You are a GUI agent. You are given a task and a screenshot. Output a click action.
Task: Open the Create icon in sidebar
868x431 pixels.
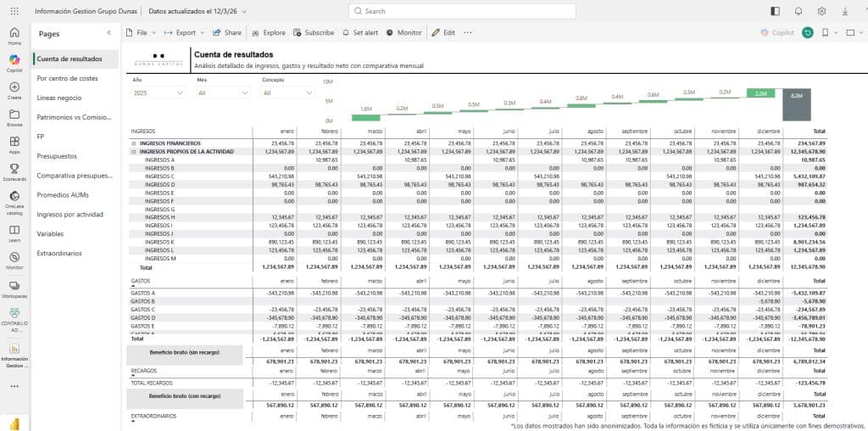click(14, 90)
